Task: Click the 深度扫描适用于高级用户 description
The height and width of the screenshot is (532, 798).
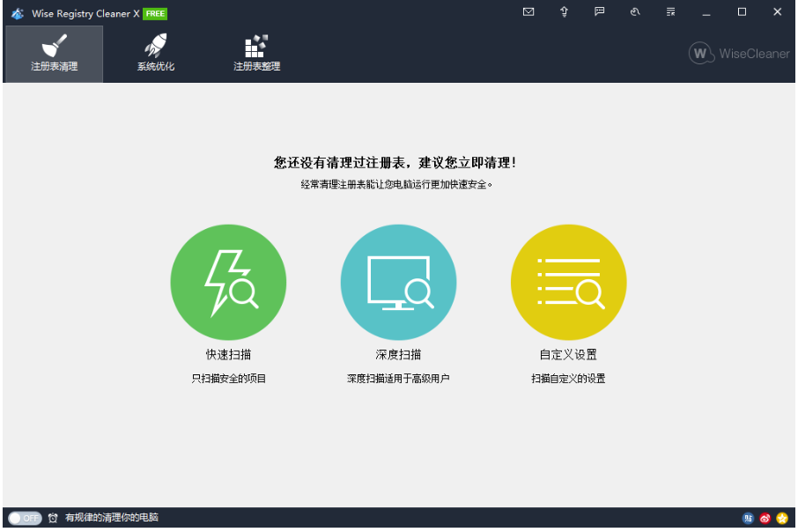Action: [x=398, y=378]
